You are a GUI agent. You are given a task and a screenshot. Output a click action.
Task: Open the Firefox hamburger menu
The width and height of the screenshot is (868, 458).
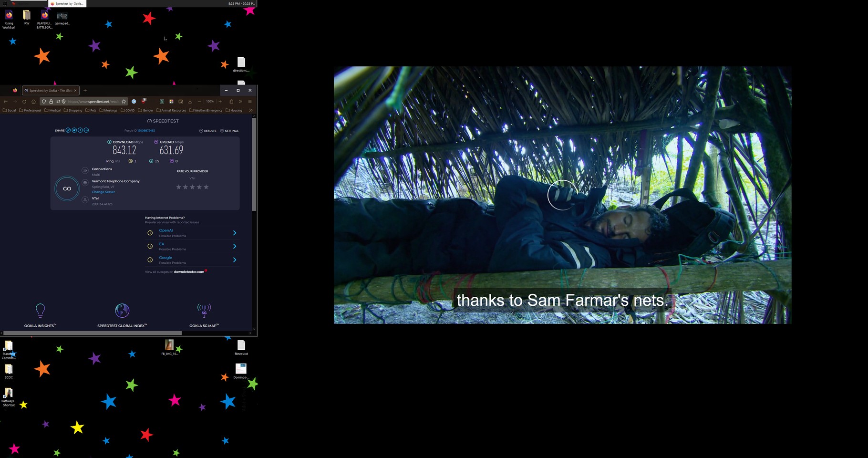249,101
